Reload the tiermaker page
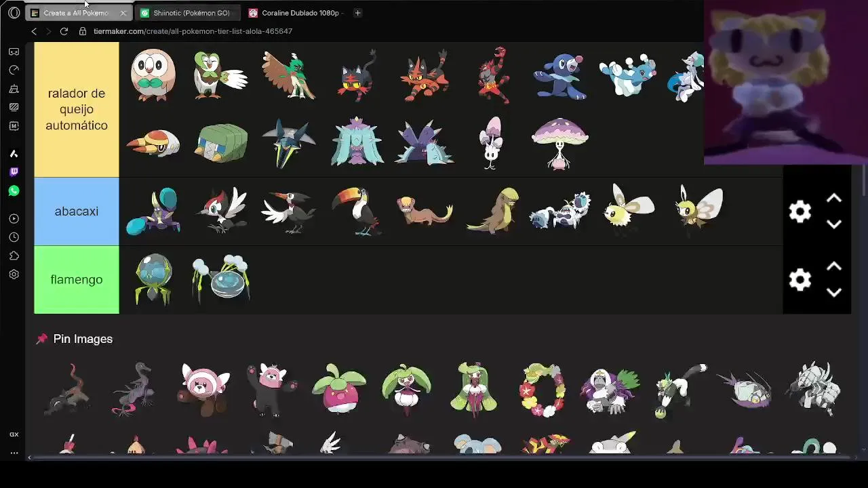868x488 pixels. click(x=64, y=31)
